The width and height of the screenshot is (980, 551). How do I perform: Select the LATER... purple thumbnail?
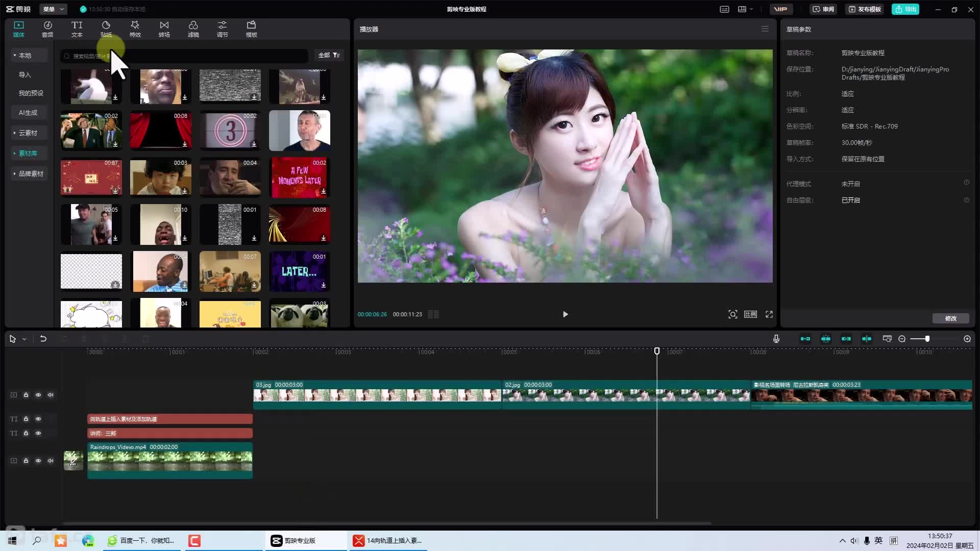coord(300,271)
